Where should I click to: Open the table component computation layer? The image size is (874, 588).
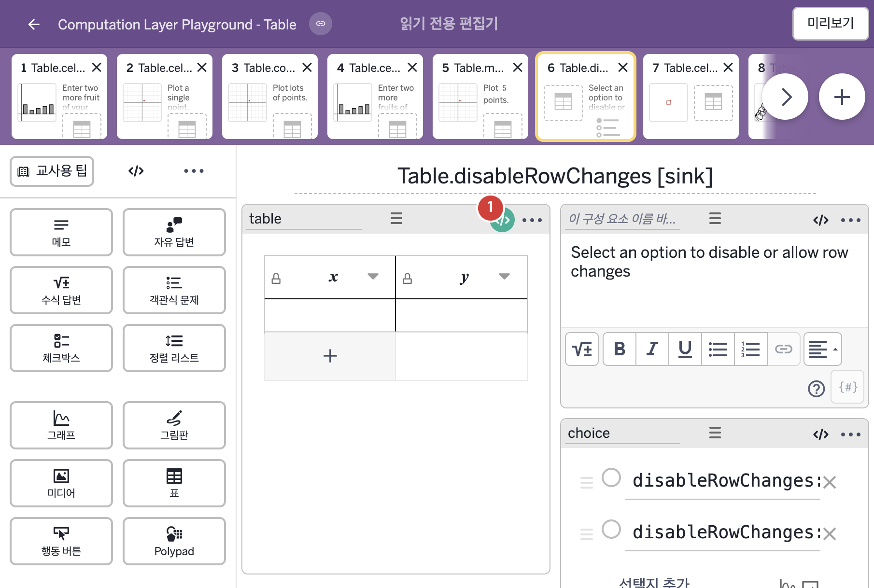(503, 220)
